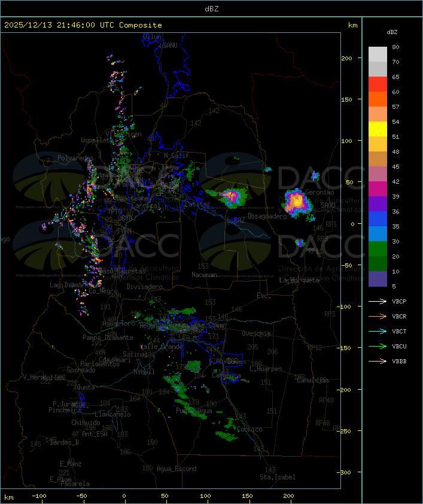Click the Uspallata place label
Image resolution: width=423 pixels, height=504 pixels.
pyautogui.click(x=97, y=140)
